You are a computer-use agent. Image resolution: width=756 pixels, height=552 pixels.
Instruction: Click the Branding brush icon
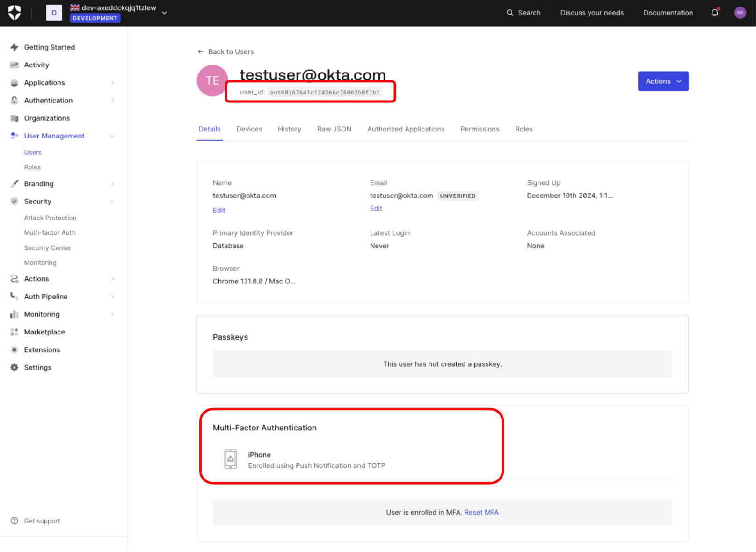point(15,184)
